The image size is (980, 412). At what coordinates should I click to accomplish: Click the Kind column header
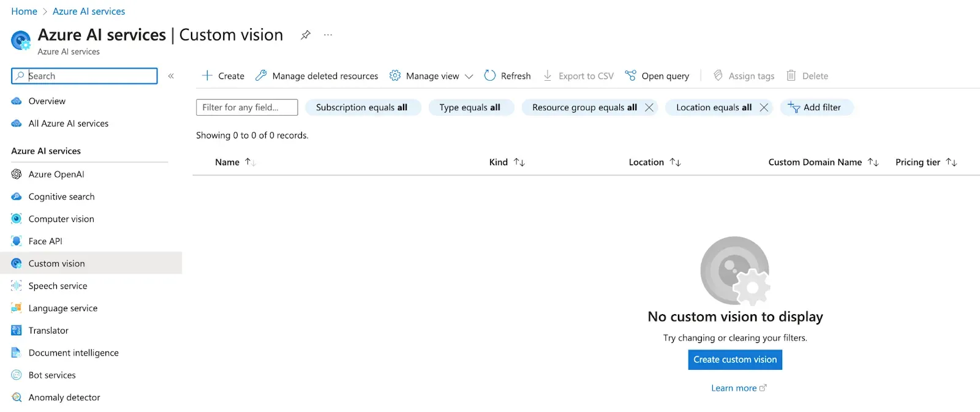[499, 162]
